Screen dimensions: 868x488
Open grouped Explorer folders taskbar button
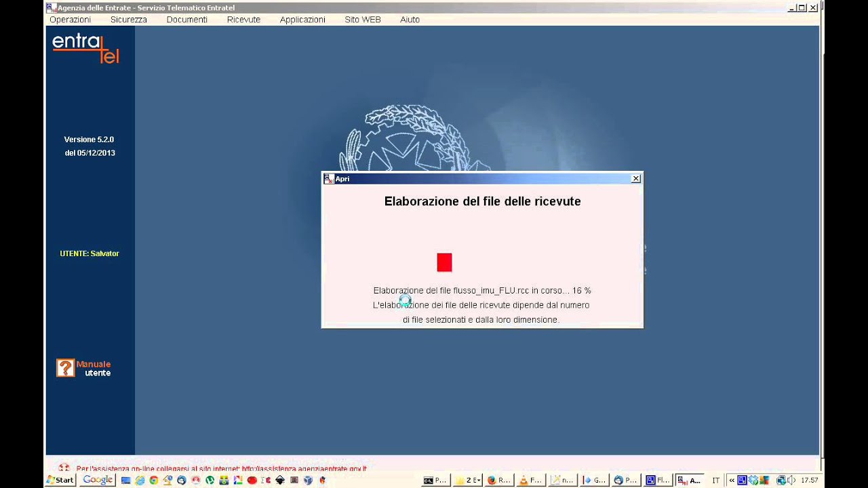coord(468,480)
